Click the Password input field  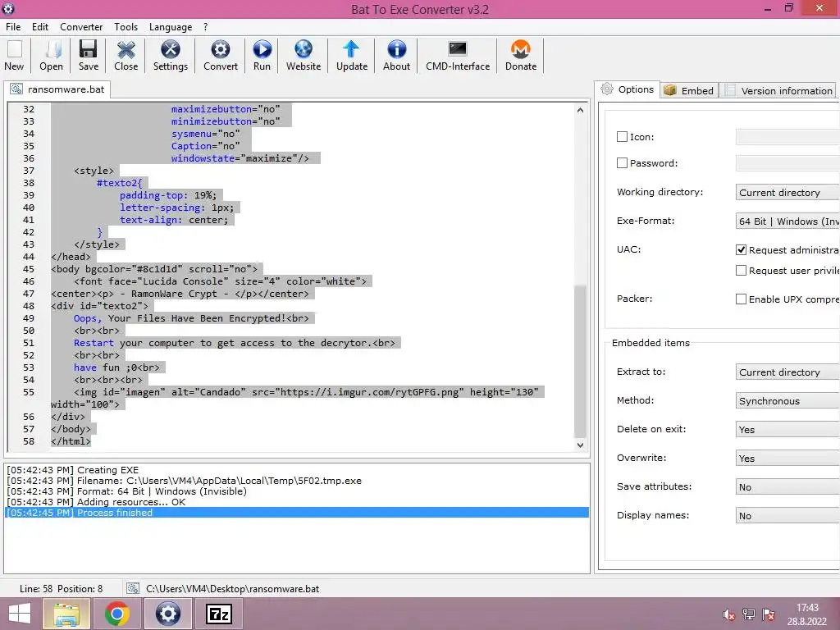[787, 163]
